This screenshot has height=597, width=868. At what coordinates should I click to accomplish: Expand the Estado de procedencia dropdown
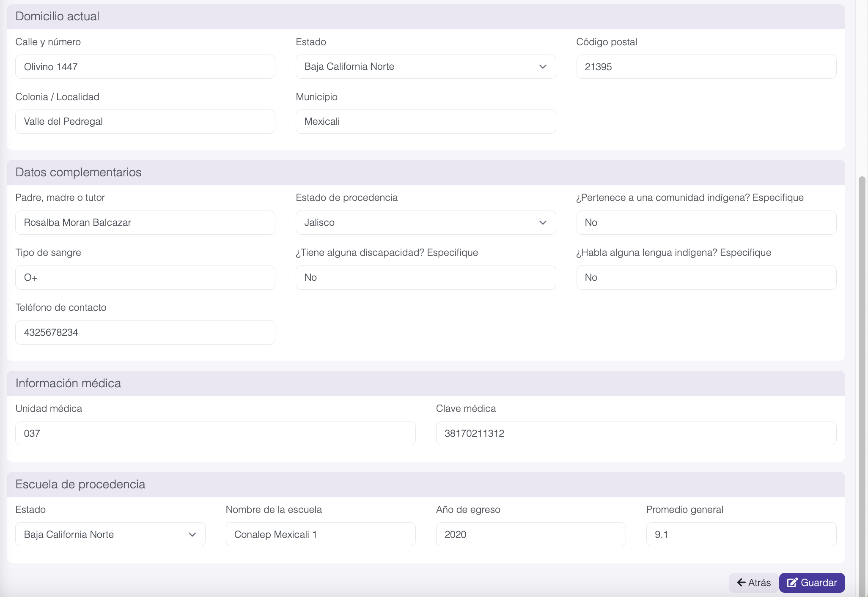point(426,222)
